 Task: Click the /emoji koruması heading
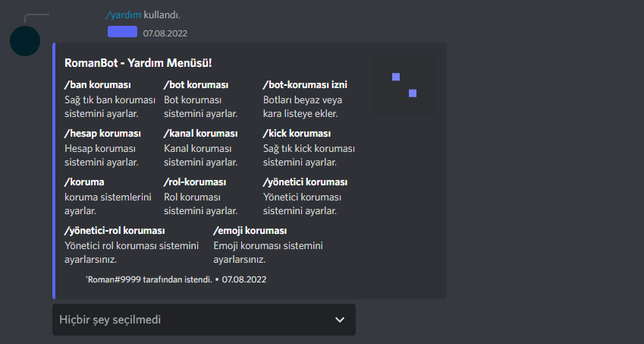point(250,231)
